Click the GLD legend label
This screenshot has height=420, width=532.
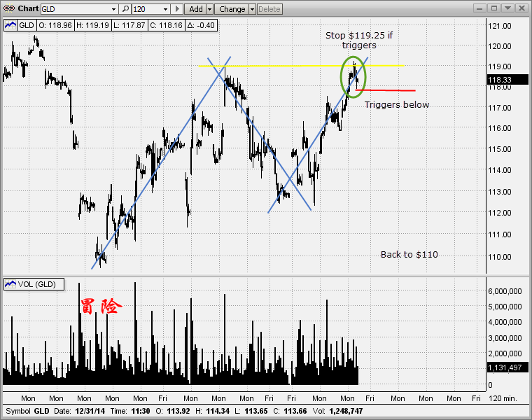26,25
